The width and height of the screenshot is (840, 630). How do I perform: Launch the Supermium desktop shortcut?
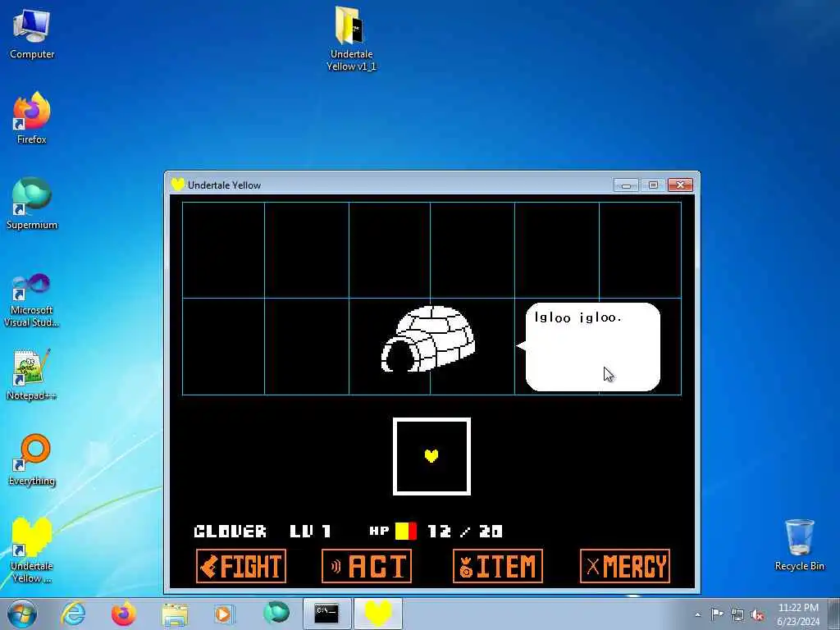(x=32, y=203)
